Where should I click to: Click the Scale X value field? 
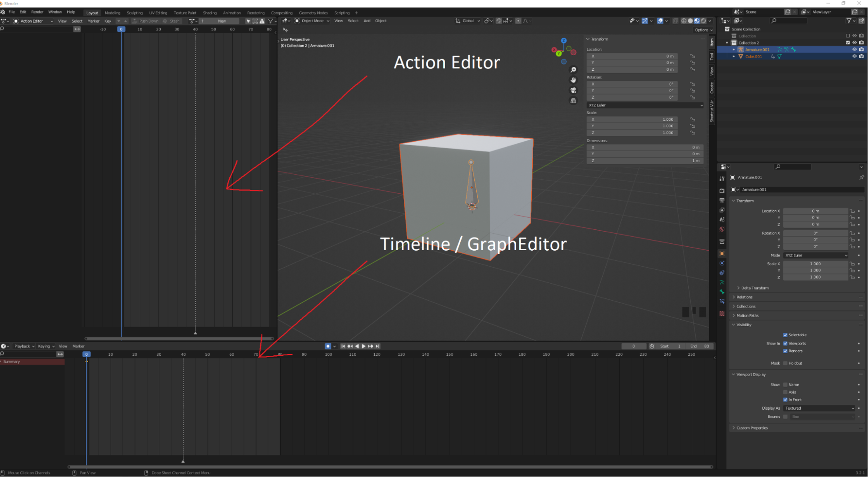(x=816, y=264)
